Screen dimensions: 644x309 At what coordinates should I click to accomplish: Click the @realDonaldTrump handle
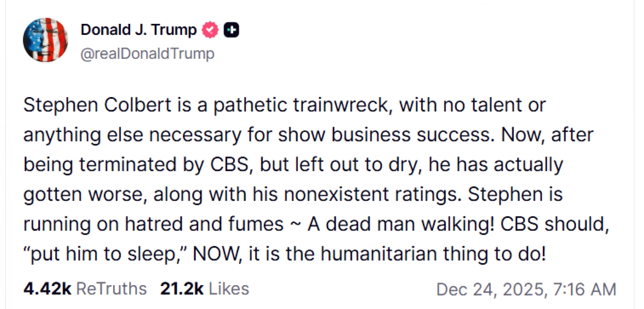[x=147, y=54]
